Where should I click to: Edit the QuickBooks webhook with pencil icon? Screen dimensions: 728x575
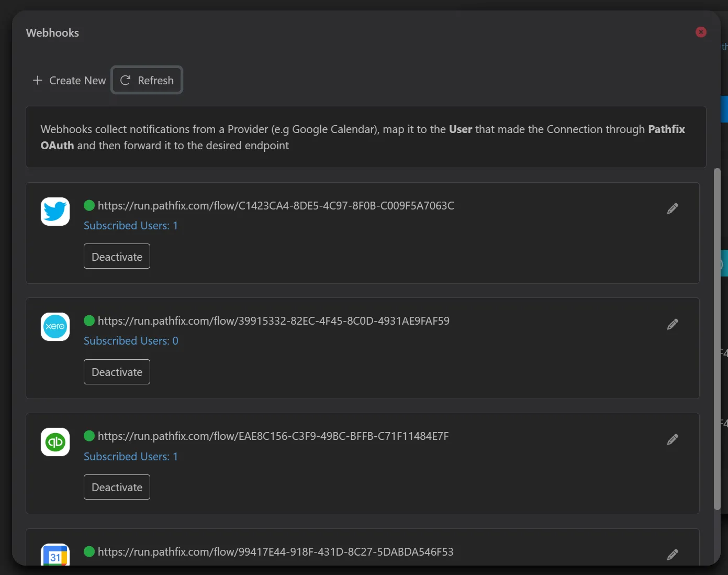click(x=673, y=439)
